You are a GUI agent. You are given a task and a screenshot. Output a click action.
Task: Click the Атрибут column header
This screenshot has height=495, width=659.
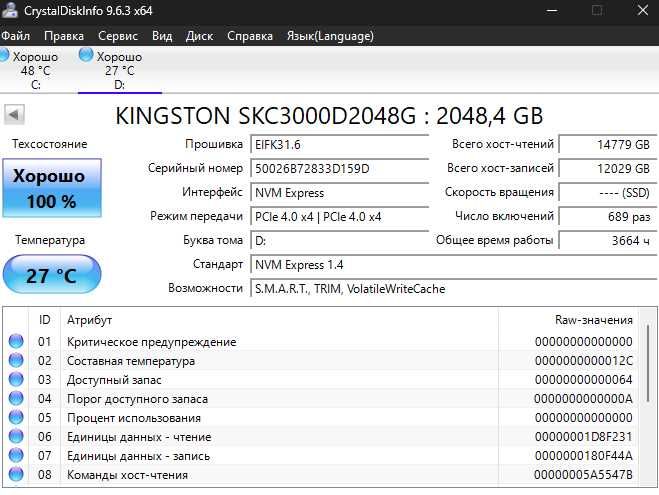279,320
